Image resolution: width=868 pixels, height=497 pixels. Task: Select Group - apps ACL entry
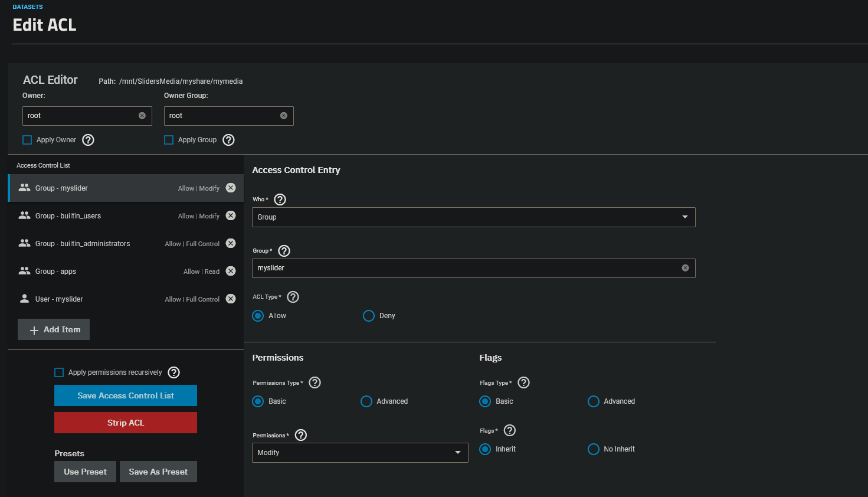[x=126, y=271]
